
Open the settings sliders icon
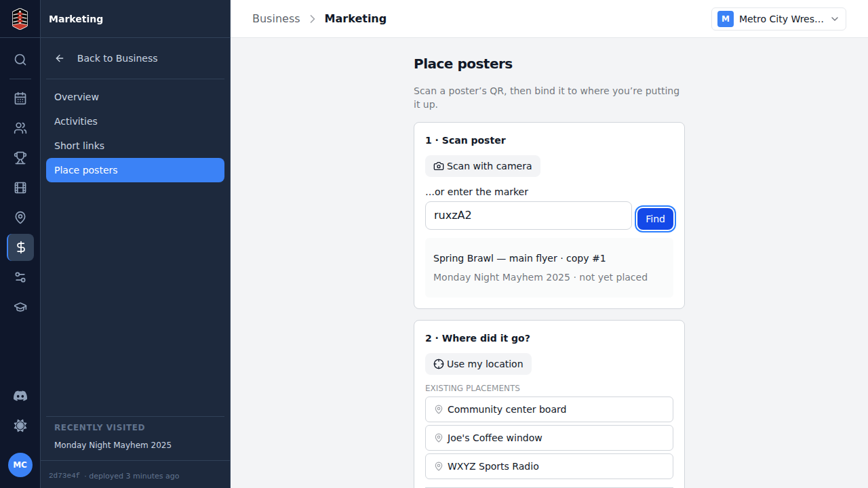(20, 277)
